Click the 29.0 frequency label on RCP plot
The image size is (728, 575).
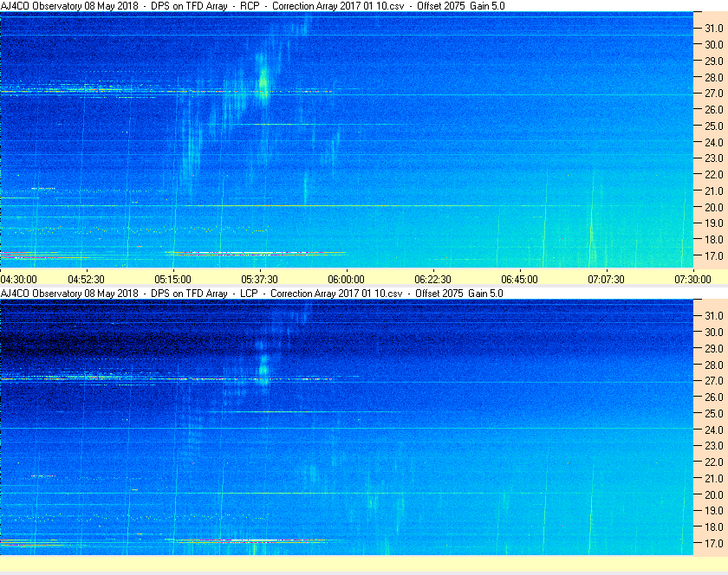tap(714, 61)
